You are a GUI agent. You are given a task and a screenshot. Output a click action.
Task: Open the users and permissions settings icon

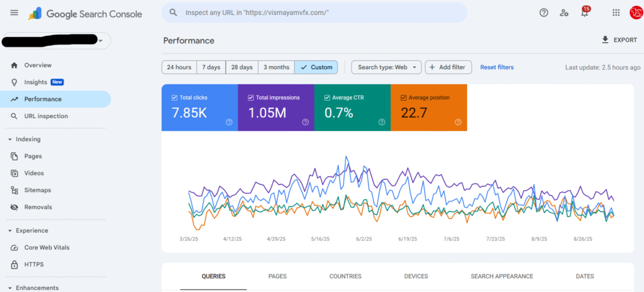click(564, 13)
